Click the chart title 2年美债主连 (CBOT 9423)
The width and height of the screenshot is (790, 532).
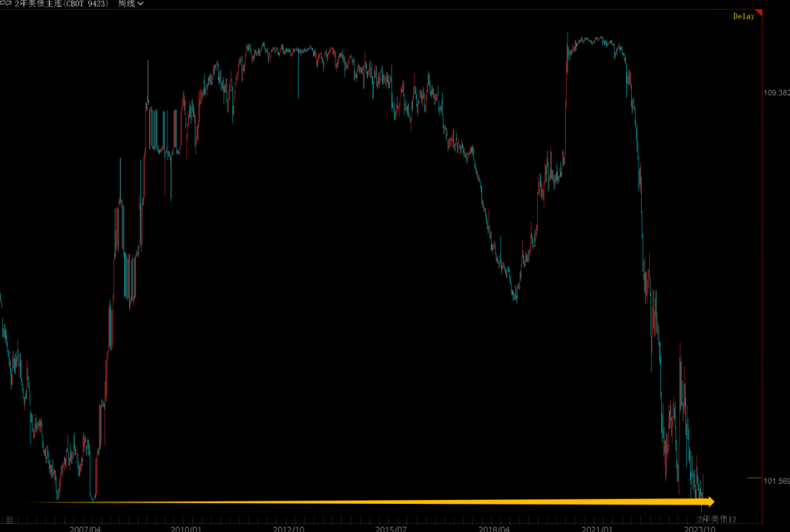[x=62, y=4]
